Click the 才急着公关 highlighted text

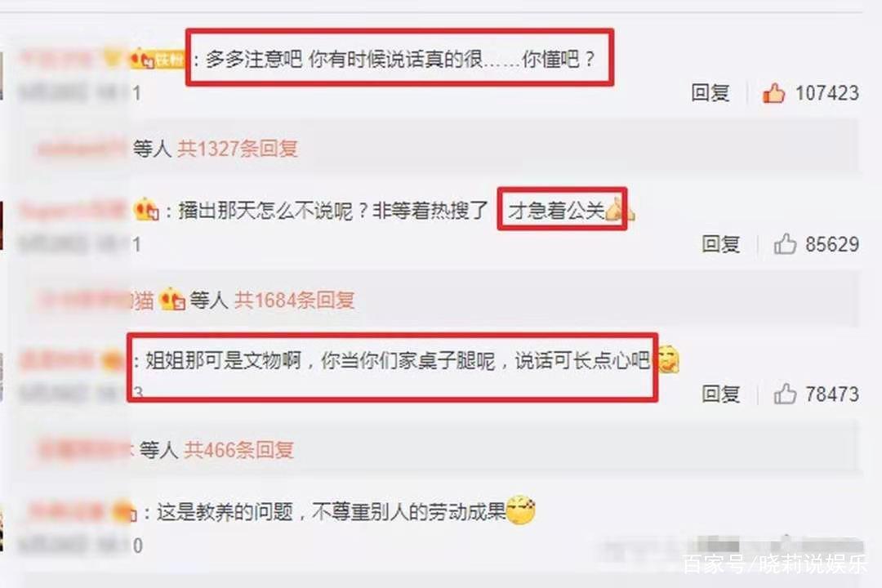[556, 211]
